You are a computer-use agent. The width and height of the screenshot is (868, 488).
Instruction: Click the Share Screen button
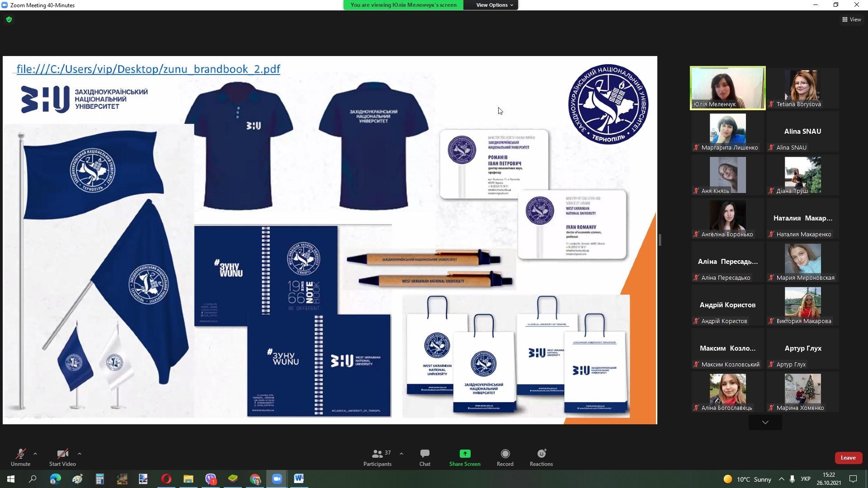tap(465, 457)
